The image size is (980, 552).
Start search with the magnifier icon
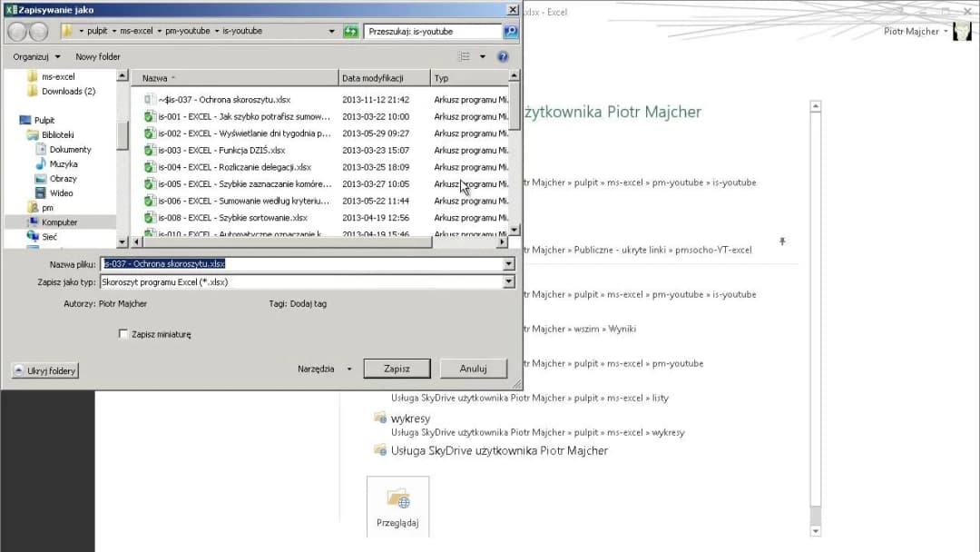point(512,30)
